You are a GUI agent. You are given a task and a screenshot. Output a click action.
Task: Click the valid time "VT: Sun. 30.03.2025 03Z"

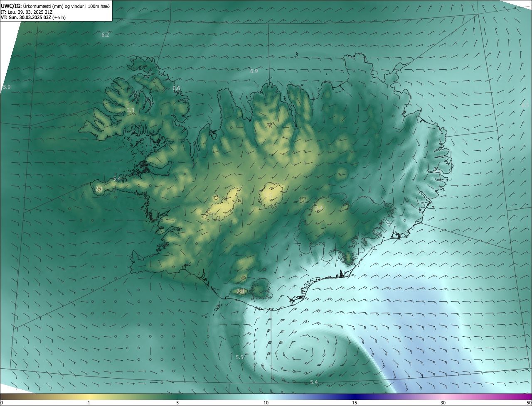[x=26, y=17]
